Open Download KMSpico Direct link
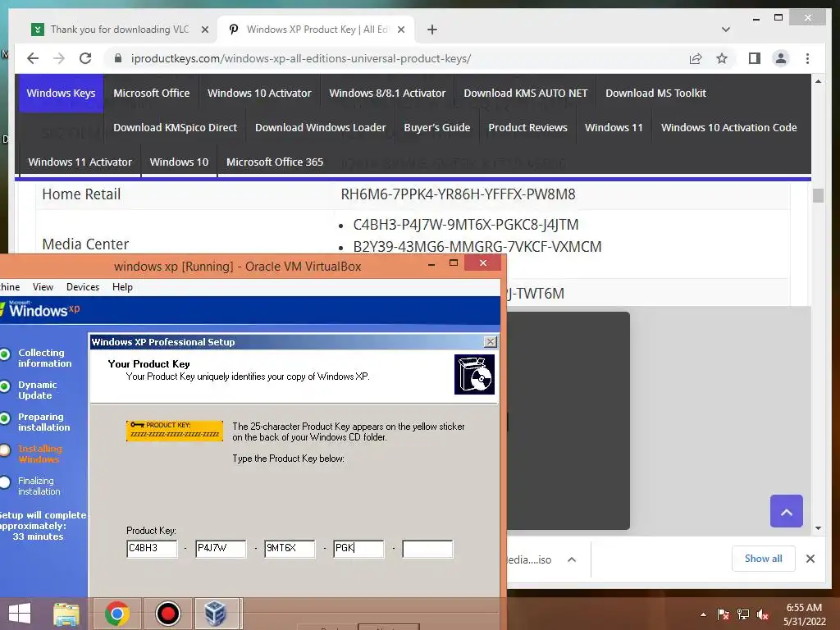Viewport: 840px width, 630px height. click(x=176, y=127)
